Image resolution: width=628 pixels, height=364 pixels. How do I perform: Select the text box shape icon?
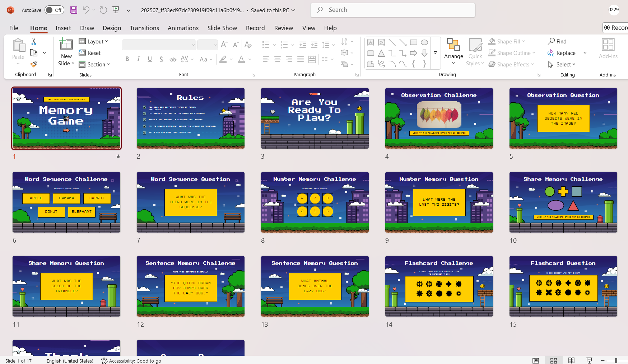coord(371,42)
